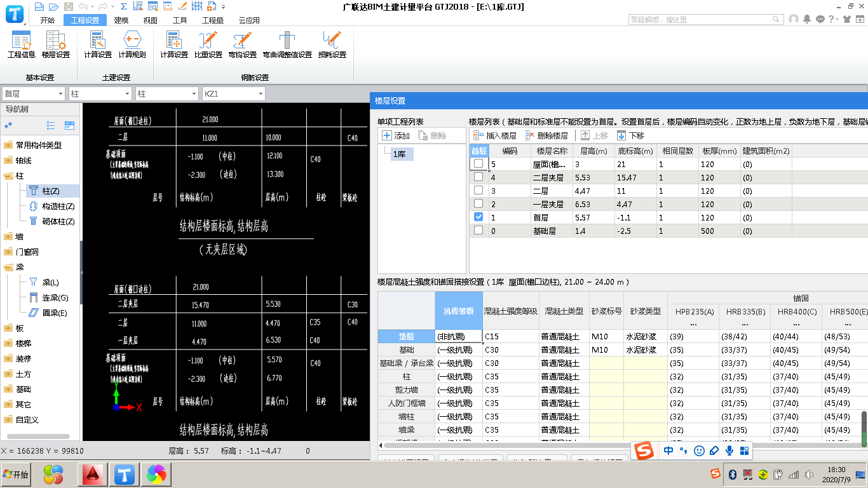This screenshot has height=488, width=868.
Task: Open 损耗设置 (loss settings)
Action: coord(332,45)
